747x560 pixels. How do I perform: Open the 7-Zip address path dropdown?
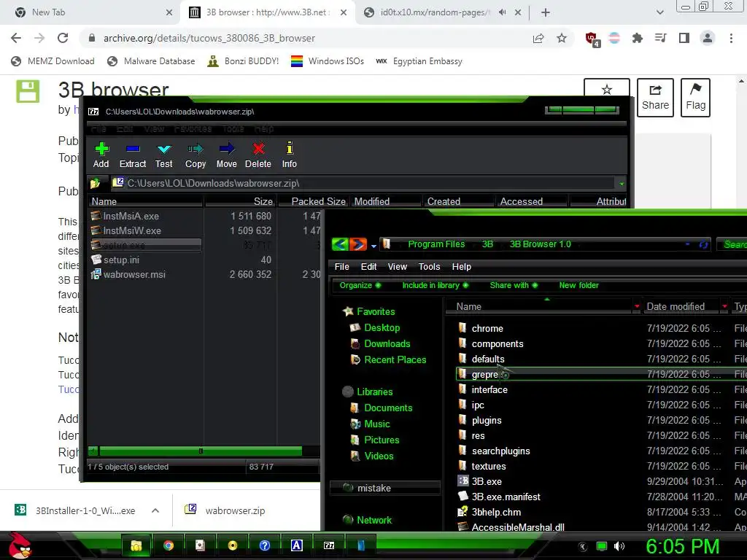[x=622, y=184]
